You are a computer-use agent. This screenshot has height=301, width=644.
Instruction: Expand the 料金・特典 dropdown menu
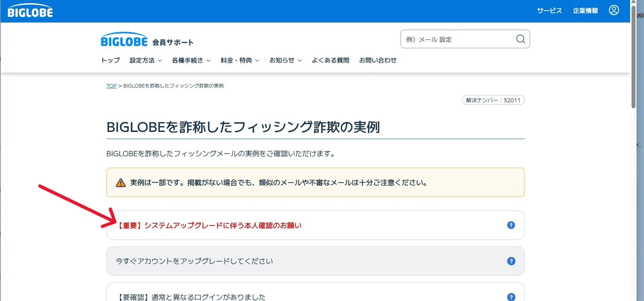[x=240, y=61]
